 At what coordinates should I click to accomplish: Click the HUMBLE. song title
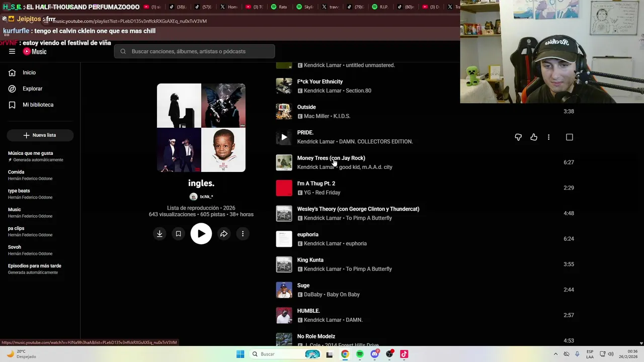[308, 311]
